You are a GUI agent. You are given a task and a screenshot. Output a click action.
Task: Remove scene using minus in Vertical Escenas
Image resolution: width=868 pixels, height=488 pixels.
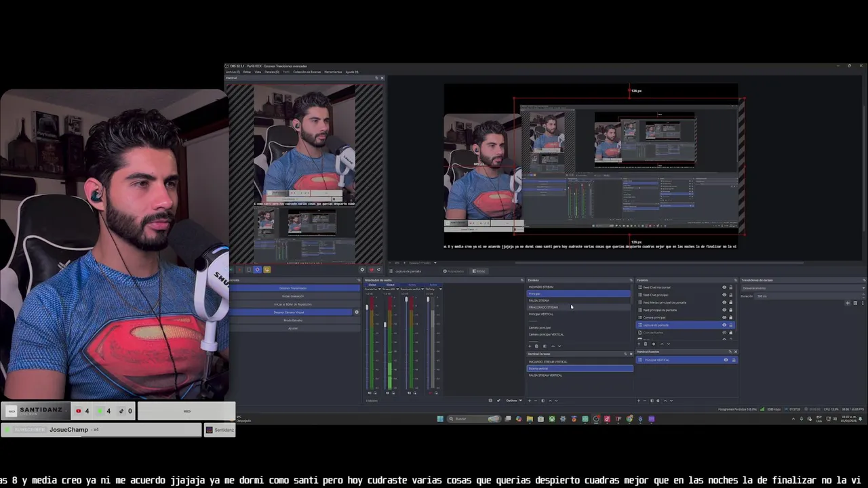[536, 401]
